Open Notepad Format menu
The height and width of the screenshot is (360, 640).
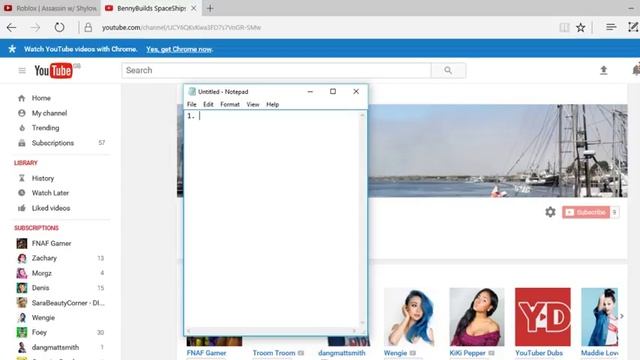[230, 104]
